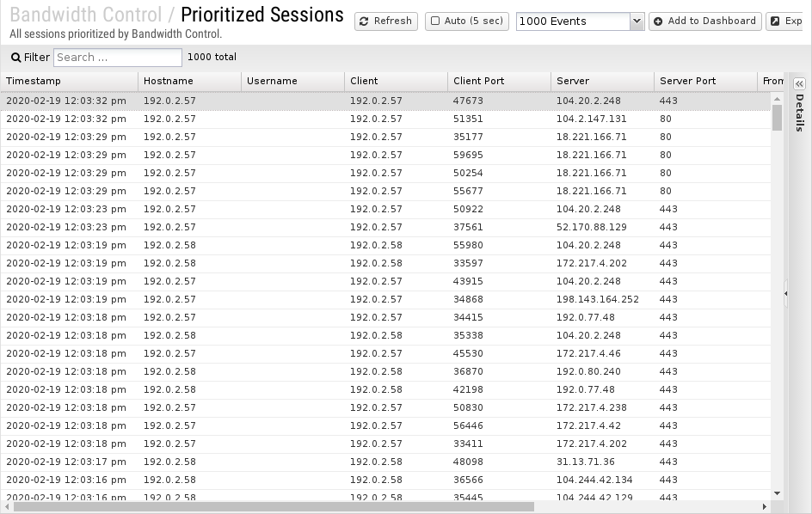The width and height of the screenshot is (812, 514).
Task: Click the horizontal scrollbar thumb
Action: pos(274,507)
